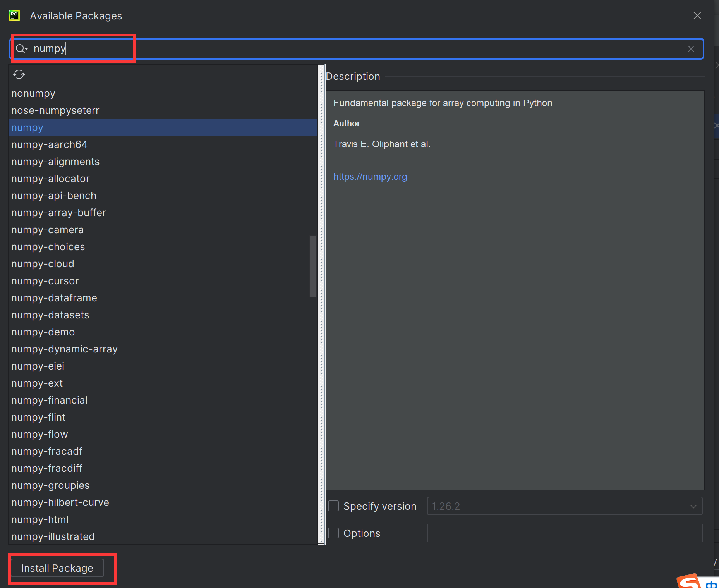This screenshot has height=588, width=719.
Task: Select numpy-groupies package
Action: [x=163, y=485]
